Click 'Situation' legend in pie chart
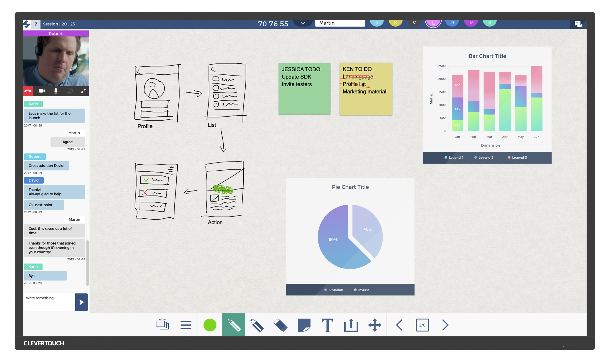 point(334,290)
